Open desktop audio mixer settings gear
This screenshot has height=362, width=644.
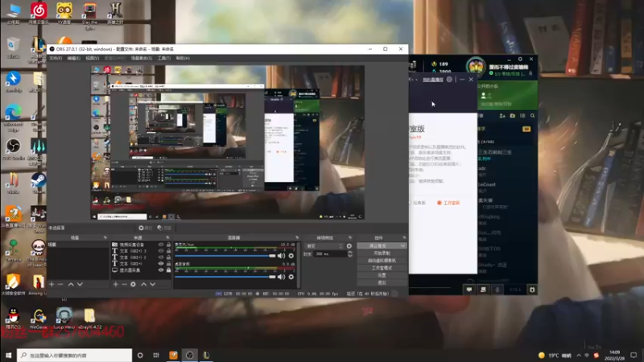291,277
